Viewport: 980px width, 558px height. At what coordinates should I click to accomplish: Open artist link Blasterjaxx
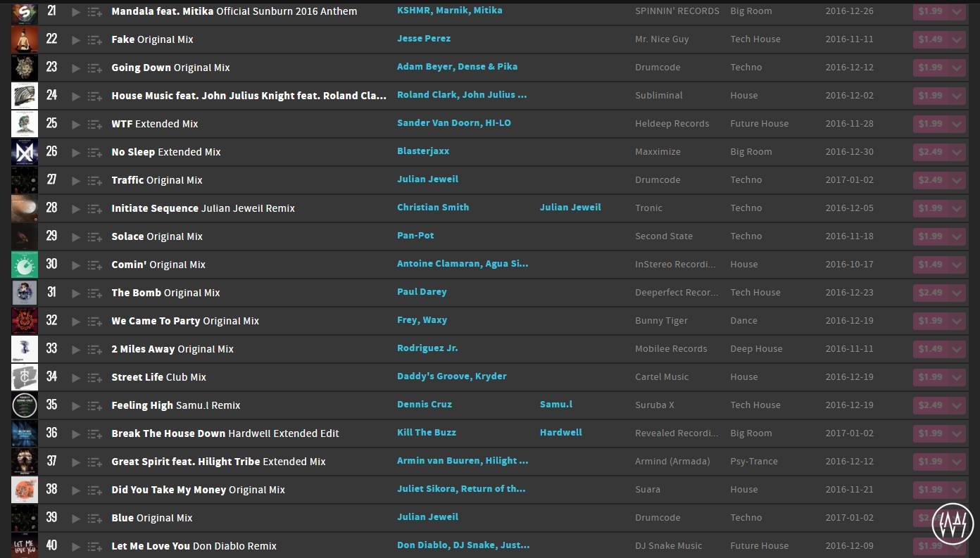pyautogui.click(x=423, y=151)
